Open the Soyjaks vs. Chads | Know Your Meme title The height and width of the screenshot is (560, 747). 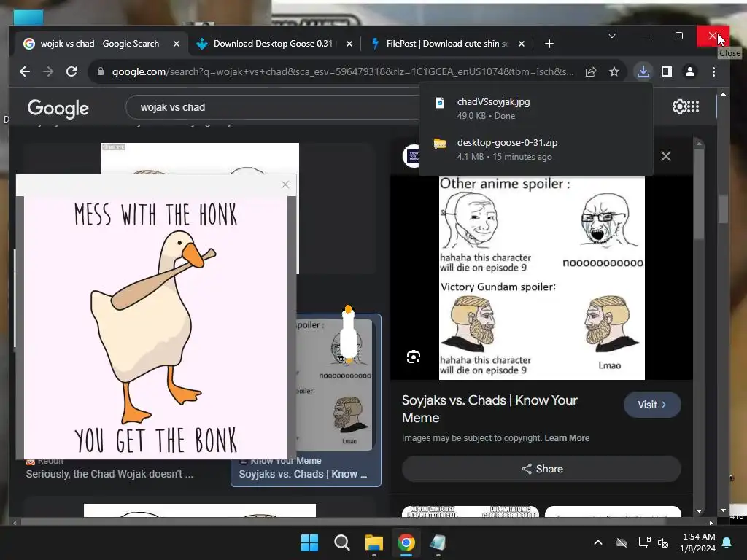tap(489, 408)
